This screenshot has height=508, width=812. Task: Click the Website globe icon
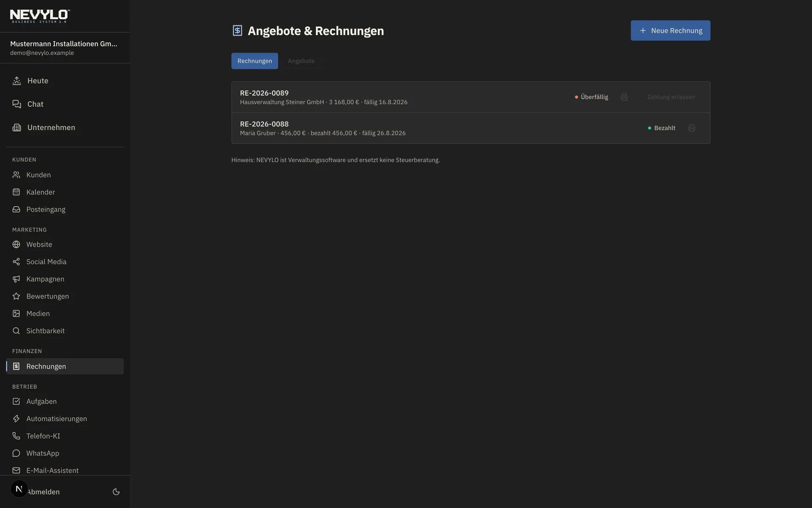[x=16, y=244]
